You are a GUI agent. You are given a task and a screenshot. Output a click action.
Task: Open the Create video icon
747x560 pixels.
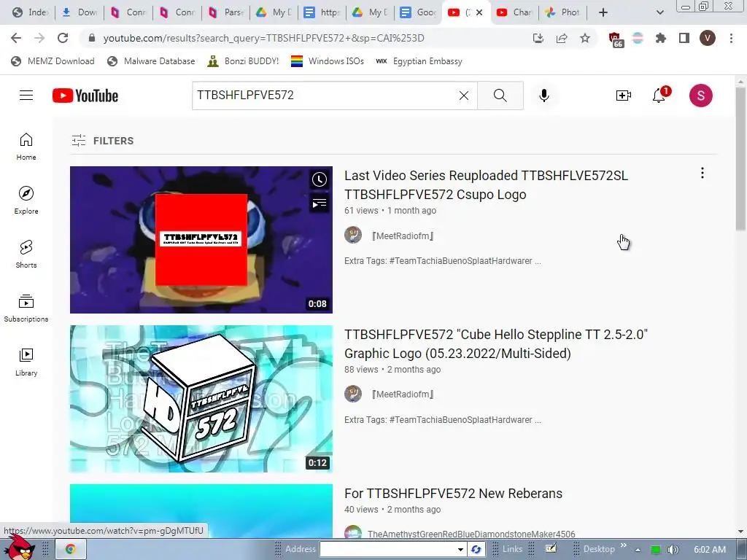pos(623,96)
